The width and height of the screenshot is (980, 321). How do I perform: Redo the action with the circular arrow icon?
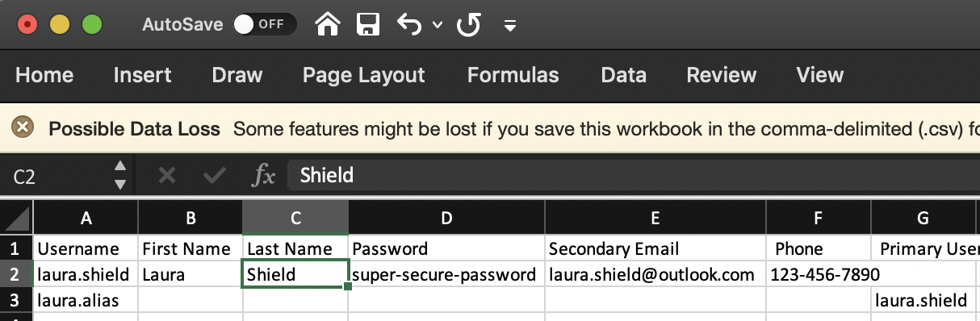pyautogui.click(x=468, y=24)
